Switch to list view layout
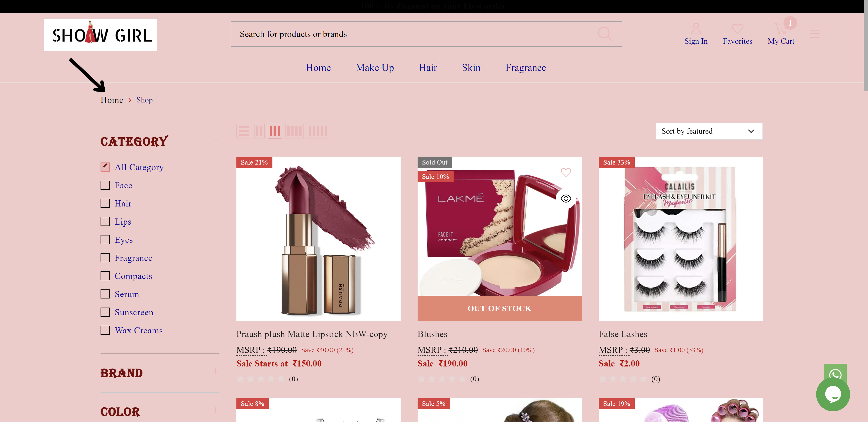 243,131
